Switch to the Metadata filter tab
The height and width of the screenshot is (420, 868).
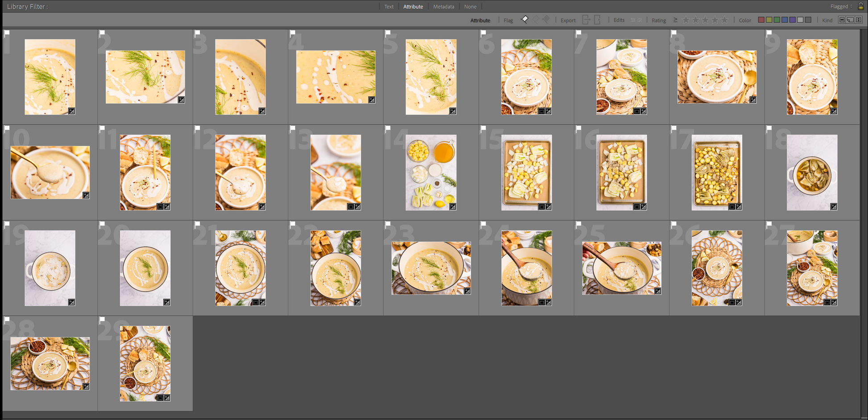tap(443, 7)
